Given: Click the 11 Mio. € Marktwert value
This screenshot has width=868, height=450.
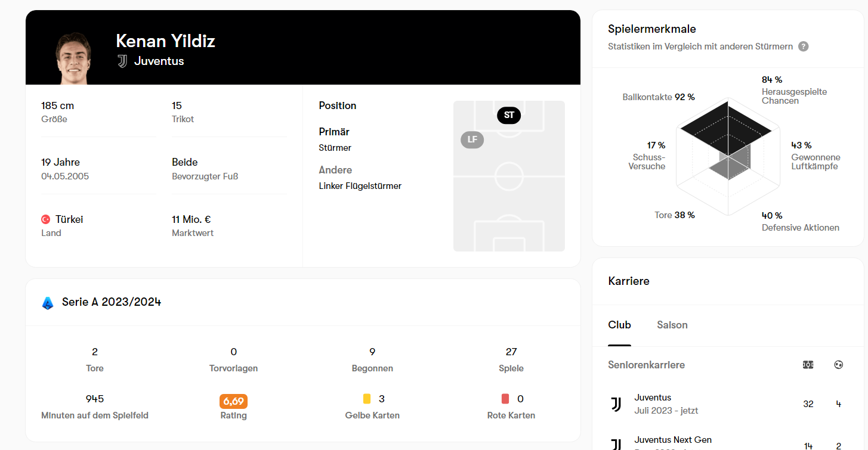Looking at the screenshot, I should point(191,219).
